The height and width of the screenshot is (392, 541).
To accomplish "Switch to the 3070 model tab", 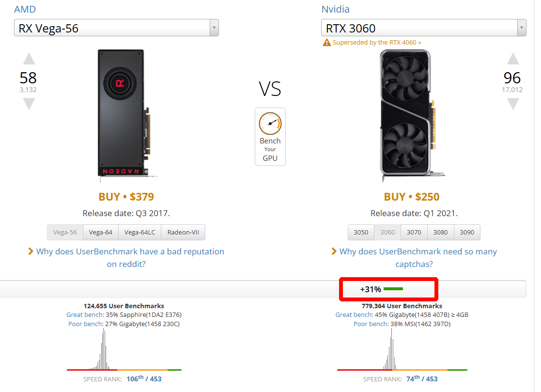I will point(414,233).
